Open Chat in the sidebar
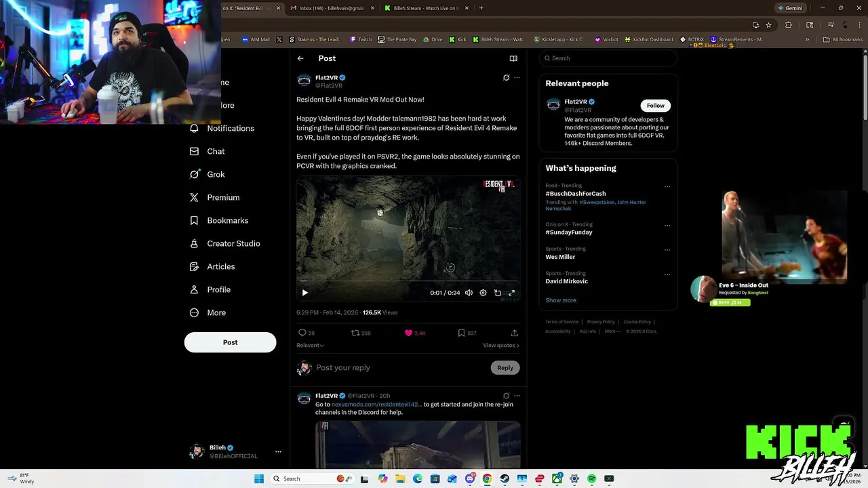Image resolution: width=868 pixels, height=488 pixels. pos(208,151)
